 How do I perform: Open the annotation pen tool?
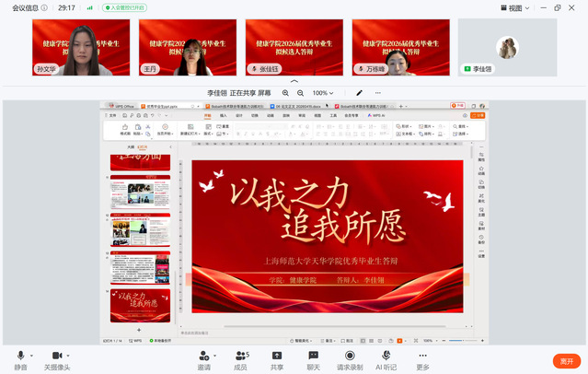(x=360, y=93)
